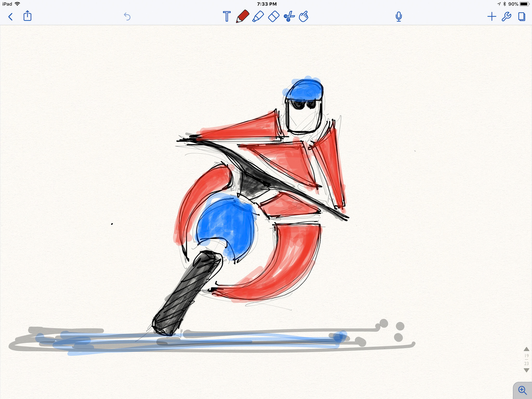Go to next page with down arrow
Image resolution: width=532 pixels, height=399 pixels.
tap(526, 370)
